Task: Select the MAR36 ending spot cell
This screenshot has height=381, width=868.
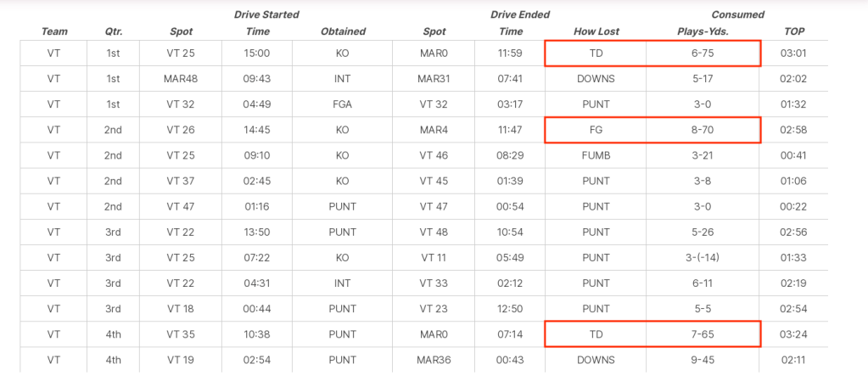Action: point(434,359)
